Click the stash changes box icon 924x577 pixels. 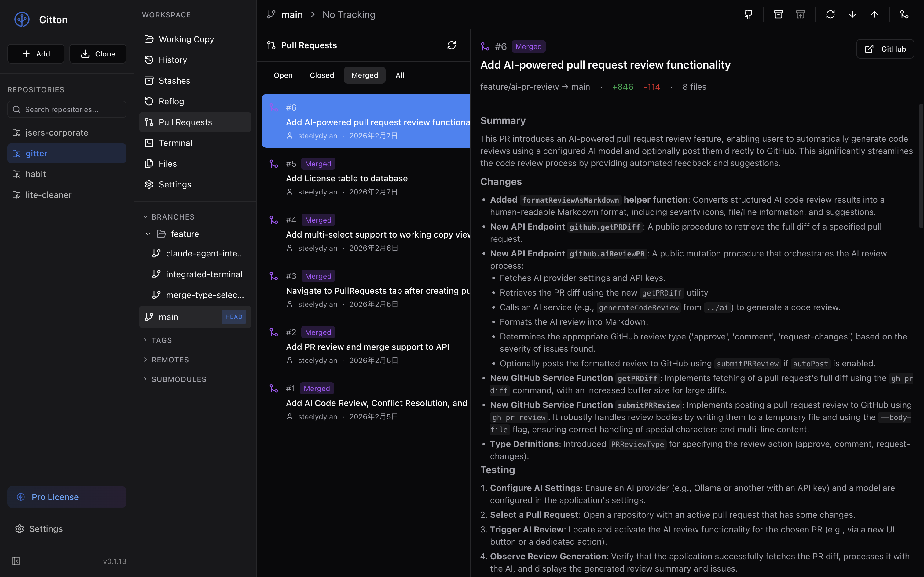coord(778,14)
